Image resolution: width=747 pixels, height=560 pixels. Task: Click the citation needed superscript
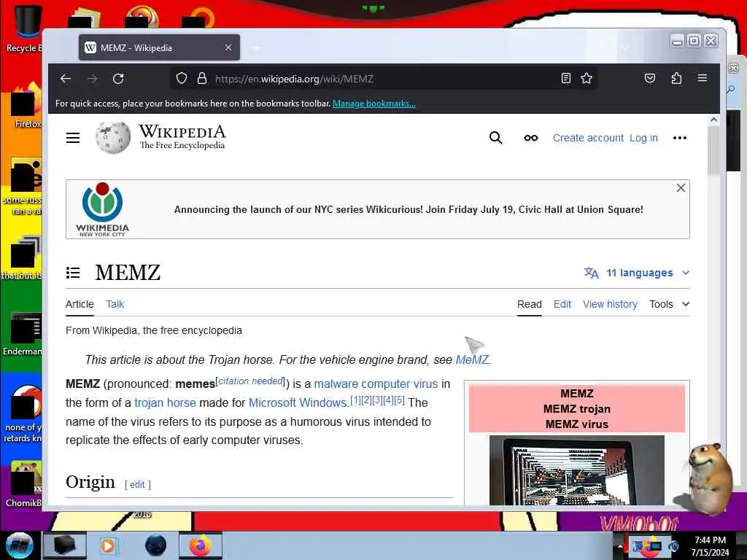click(251, 381)
